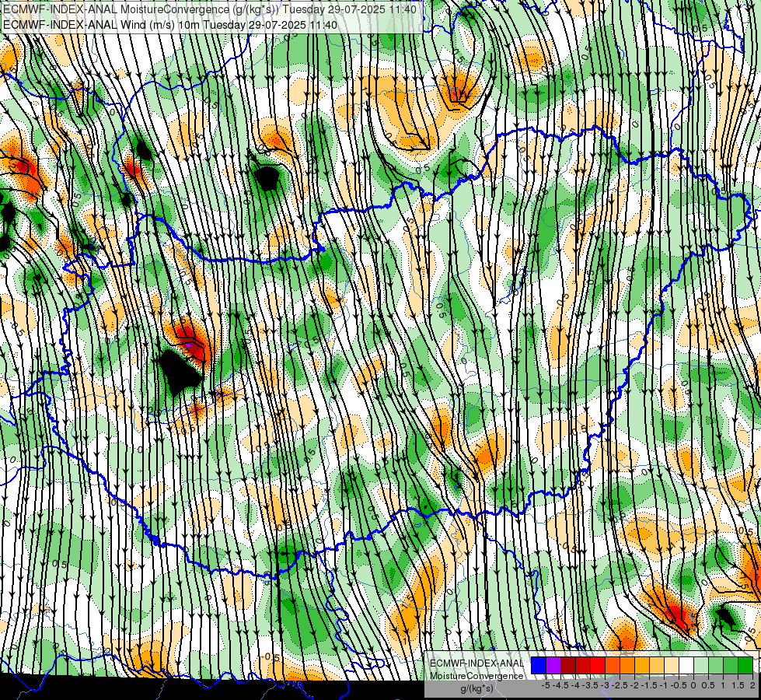Select the medium green swatch between 1 and 1.5
Screen dimensions: 761x700
[731, 666]
